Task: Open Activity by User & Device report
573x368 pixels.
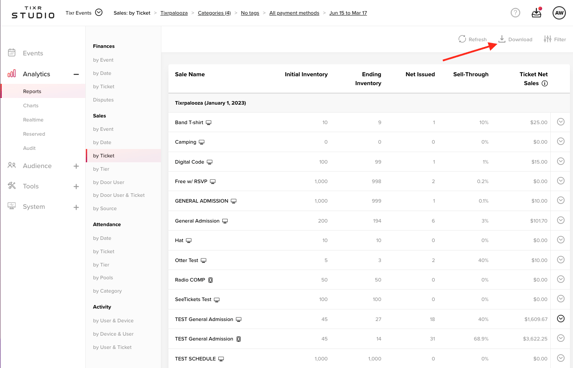Action: click(x=113, y=320)
